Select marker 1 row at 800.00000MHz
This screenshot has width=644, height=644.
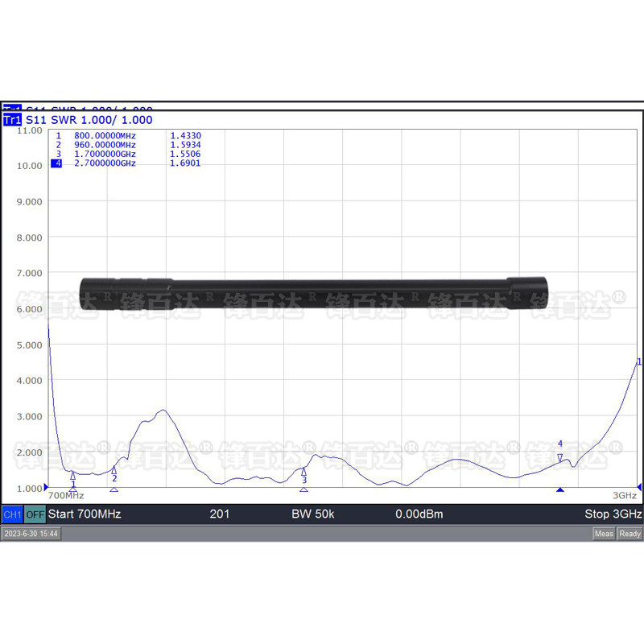click(x=128, y=135)
